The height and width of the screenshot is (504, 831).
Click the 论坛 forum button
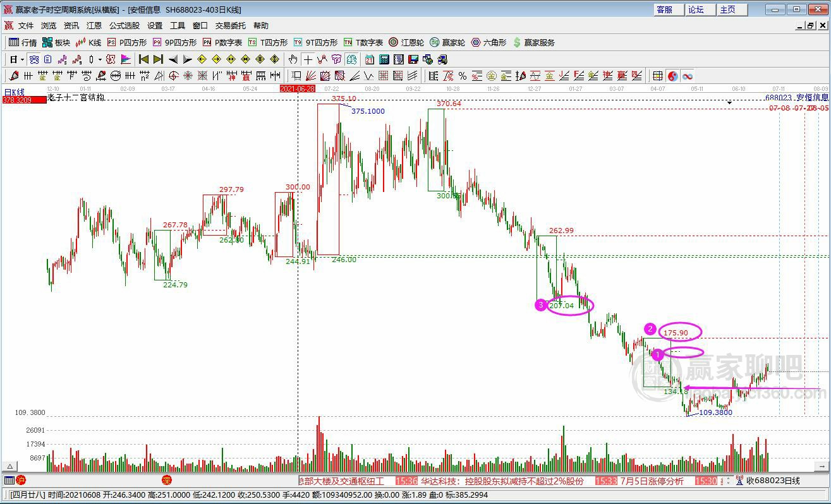(700, 9)
